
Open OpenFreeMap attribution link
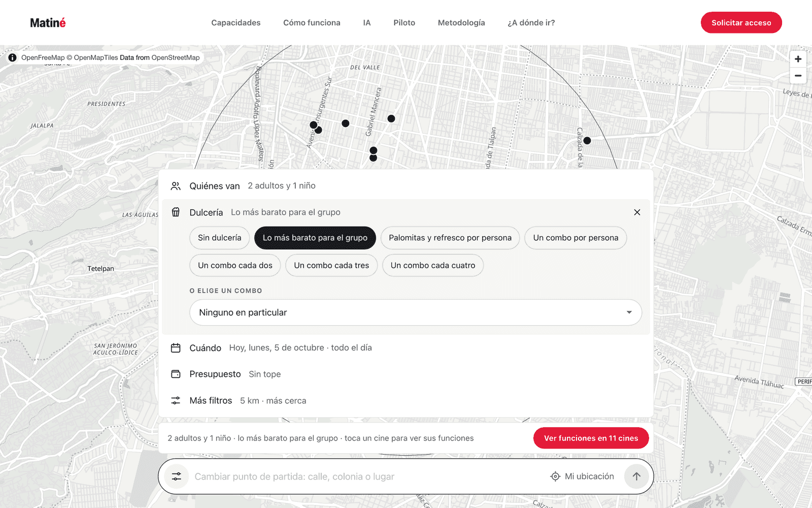pos(43,57)
